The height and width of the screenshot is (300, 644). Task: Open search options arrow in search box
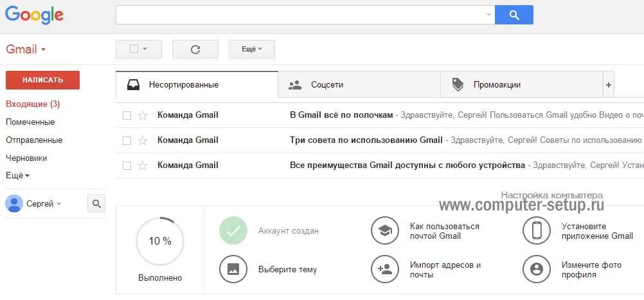pos(488,15)
